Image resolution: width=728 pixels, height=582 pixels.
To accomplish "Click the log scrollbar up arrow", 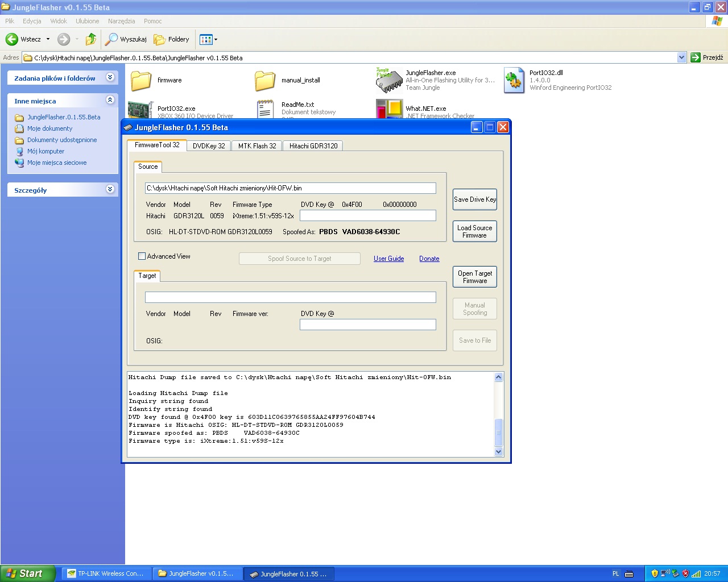I will point(499,377).
